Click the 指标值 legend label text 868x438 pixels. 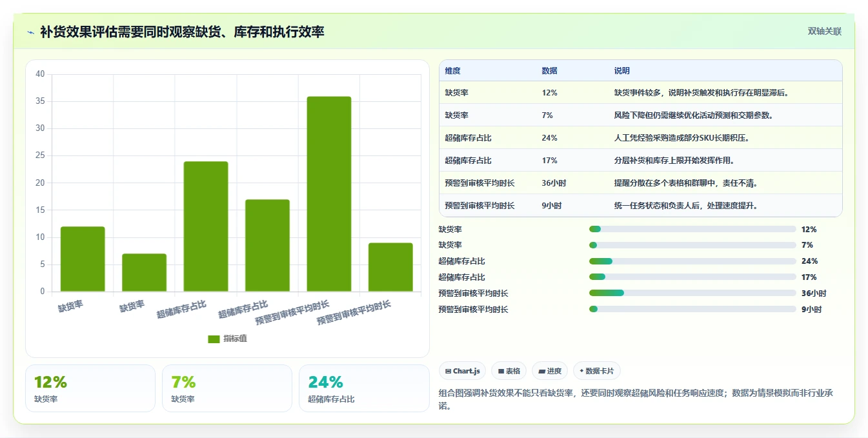point(235,339)
